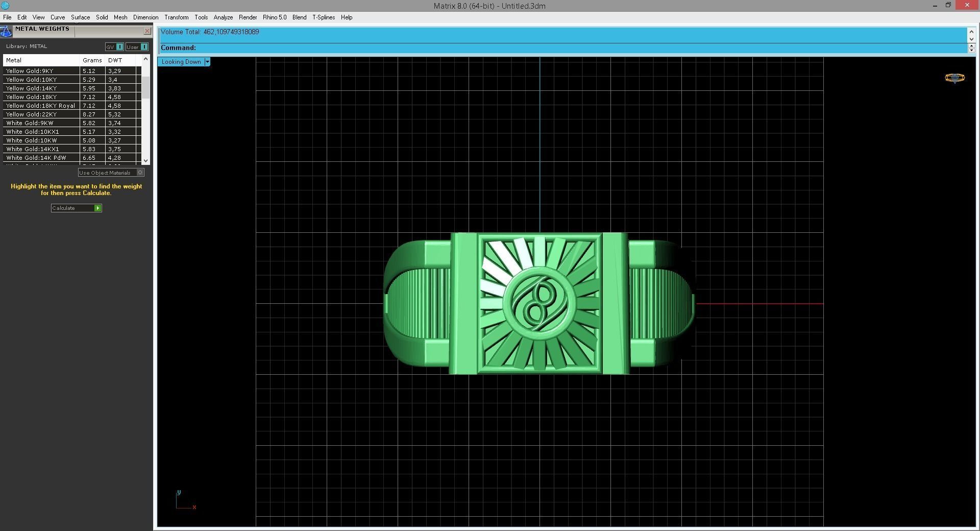Open the Solid menu
This screenshot has height=531, width=980.
click(x=102, y=17)
